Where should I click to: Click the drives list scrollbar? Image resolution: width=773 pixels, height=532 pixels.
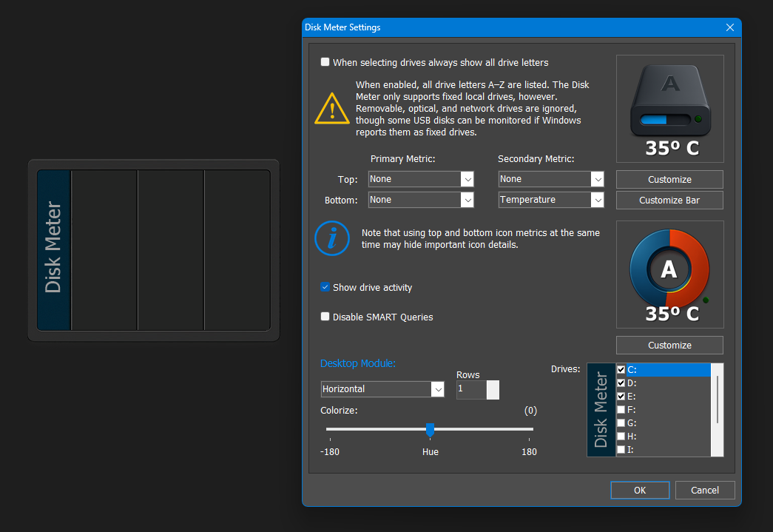tap(717, 400)
